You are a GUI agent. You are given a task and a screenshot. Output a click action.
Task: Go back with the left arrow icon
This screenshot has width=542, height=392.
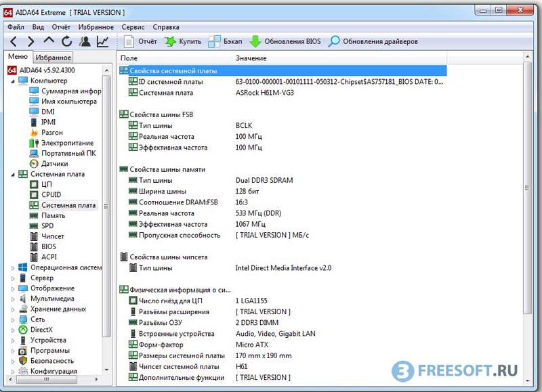[14, 41]
